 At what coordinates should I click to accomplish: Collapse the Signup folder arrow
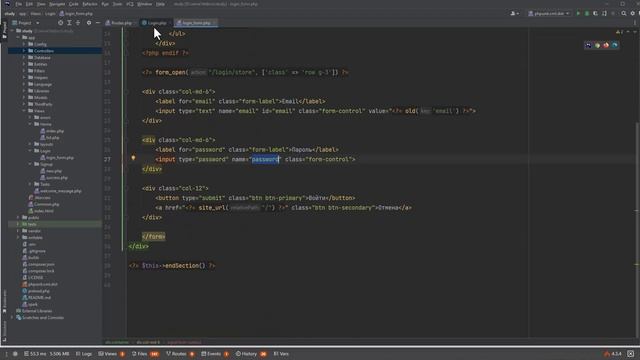(x=30, y=164)
